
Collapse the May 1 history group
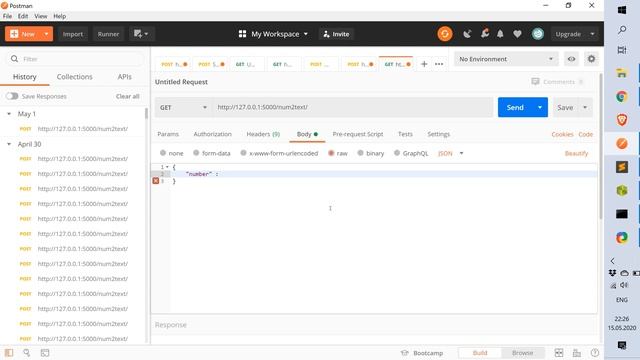coord(9,114)
